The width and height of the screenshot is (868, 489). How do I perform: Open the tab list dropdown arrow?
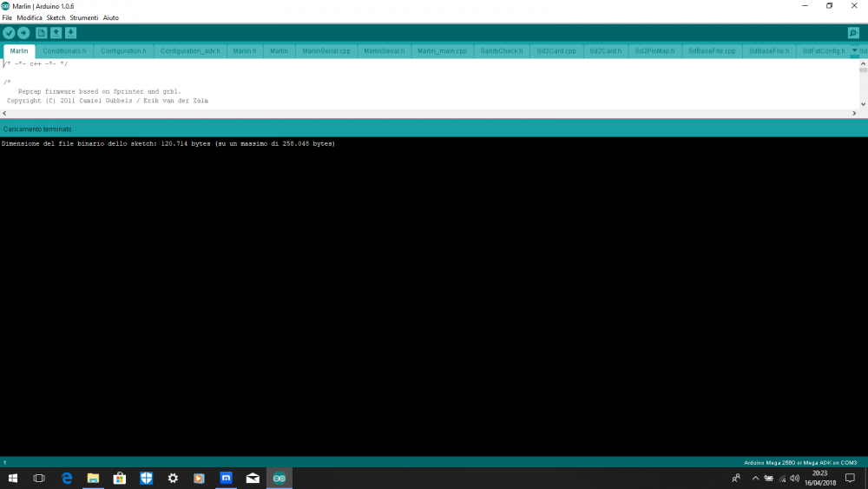click(854, 50)
